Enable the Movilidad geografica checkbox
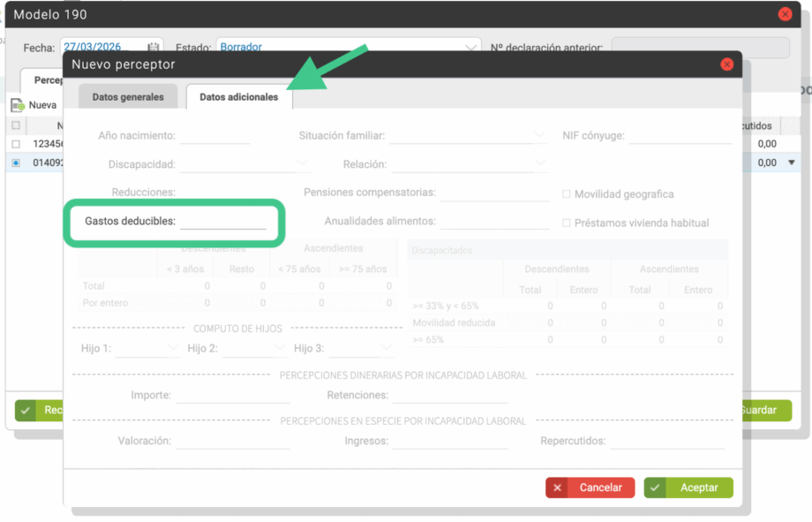 (x=567, y=194)
